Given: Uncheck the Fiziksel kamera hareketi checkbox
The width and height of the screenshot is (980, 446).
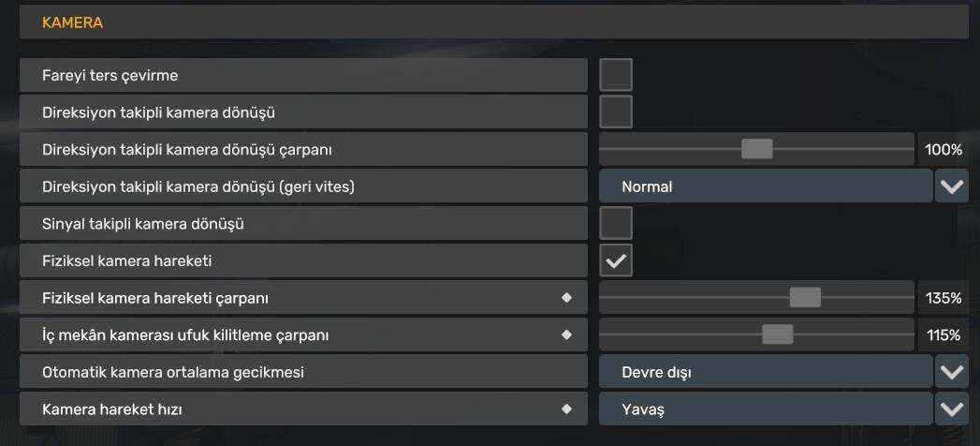Looking at the screenshot, I should 616,260.
